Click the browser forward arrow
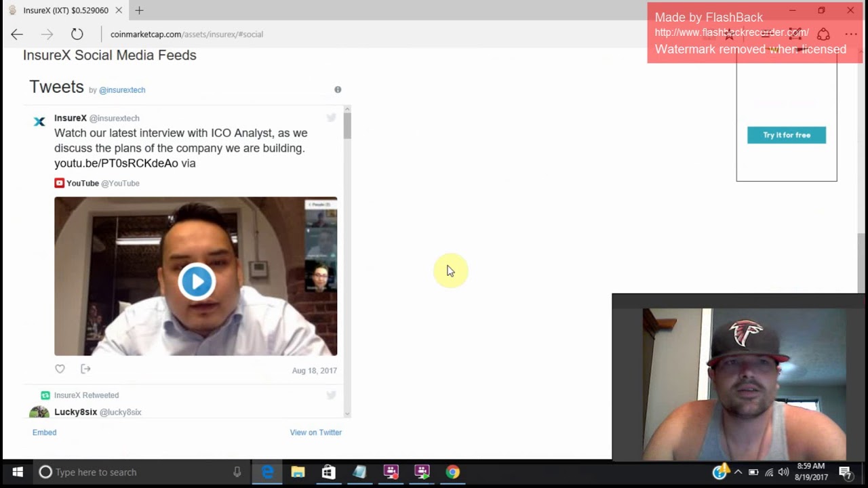 pyautogui.click(x=47, y=34)
